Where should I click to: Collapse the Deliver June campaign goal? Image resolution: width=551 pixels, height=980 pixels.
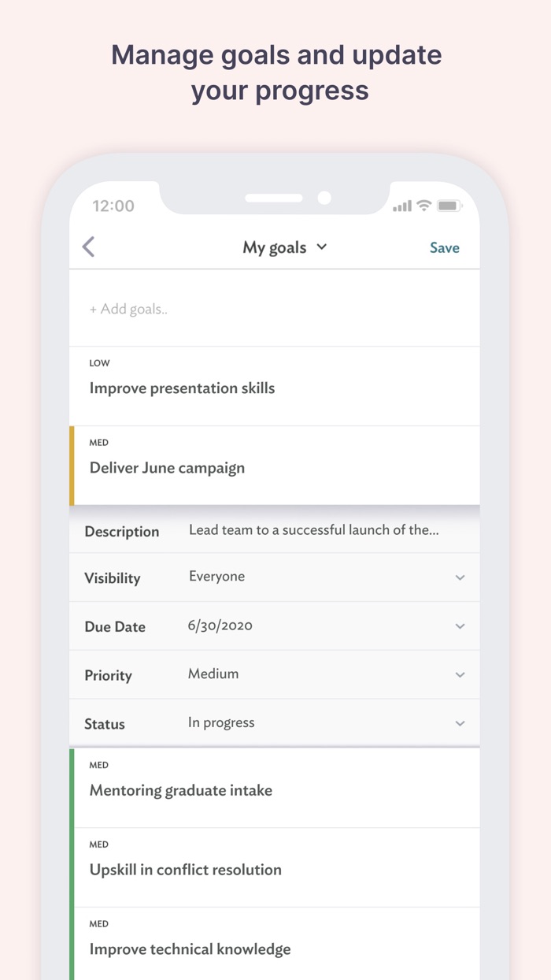coord(275,466)
